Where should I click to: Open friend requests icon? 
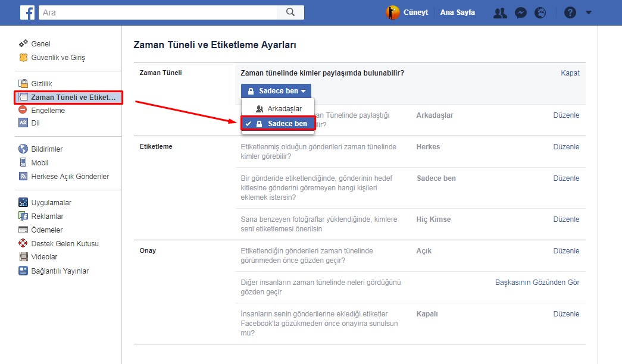(x=500, y=12)
